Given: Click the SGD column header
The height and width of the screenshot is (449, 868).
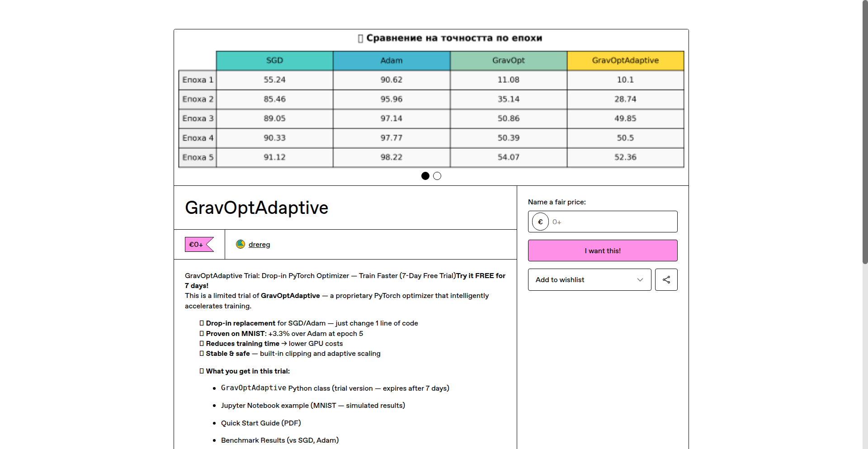Looking at the screenshot, I should (x=274, y=61).
